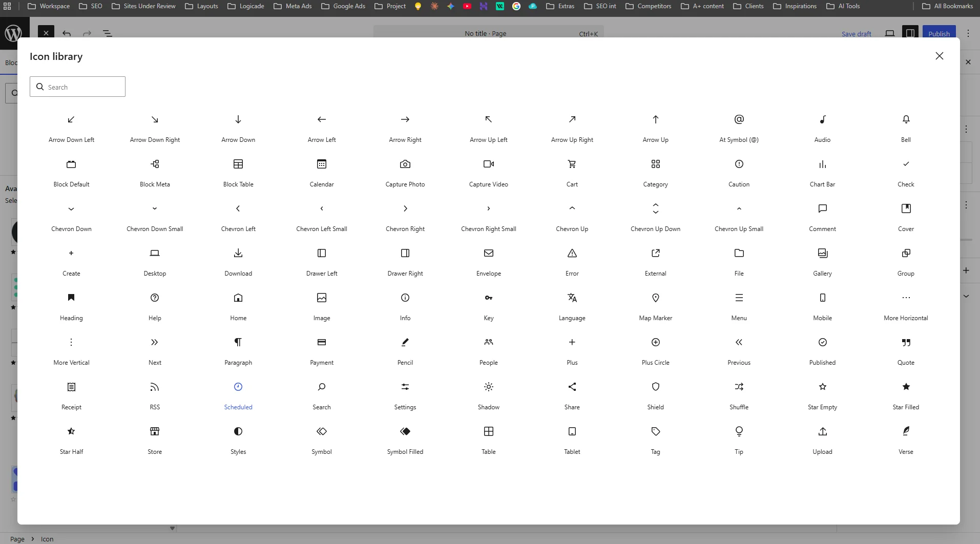Select the Receipt icon
This screenshot has width=980, height=544.
tap(71, 387)
